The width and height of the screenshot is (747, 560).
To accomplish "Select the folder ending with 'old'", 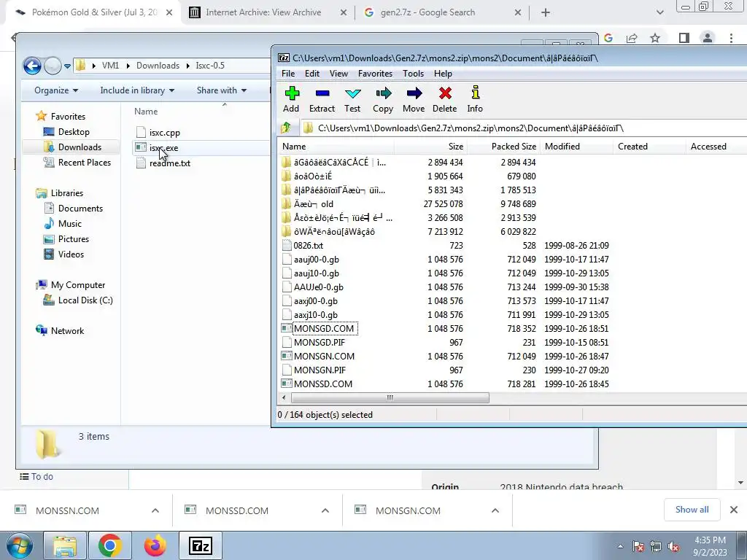I will [x=314, y=204].
